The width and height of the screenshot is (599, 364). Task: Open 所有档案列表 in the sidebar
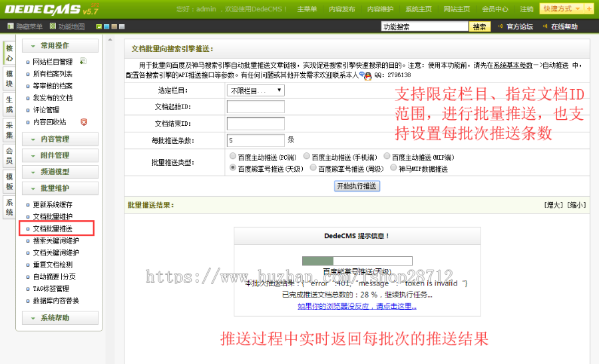coord(53,74)
